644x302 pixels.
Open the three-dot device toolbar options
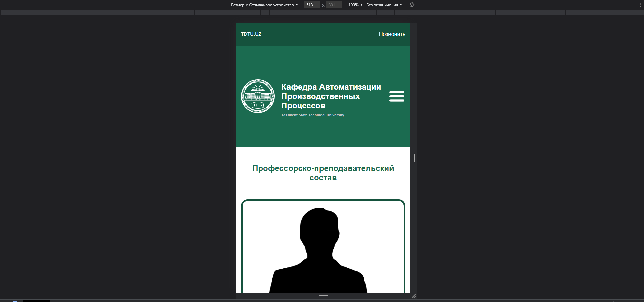[x=640, y=5]
